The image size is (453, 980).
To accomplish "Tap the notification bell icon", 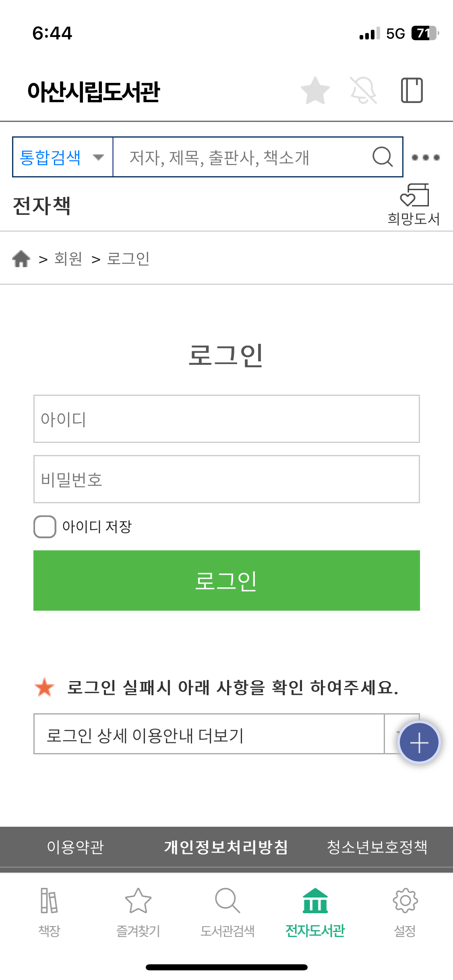I will pyautogui.click(x=364, y=91).
